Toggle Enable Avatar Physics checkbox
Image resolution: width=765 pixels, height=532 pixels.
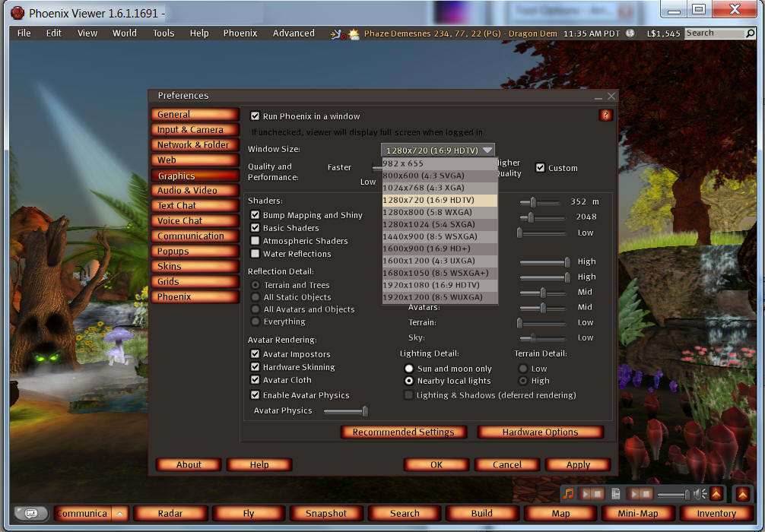click(x=255, y=395)
